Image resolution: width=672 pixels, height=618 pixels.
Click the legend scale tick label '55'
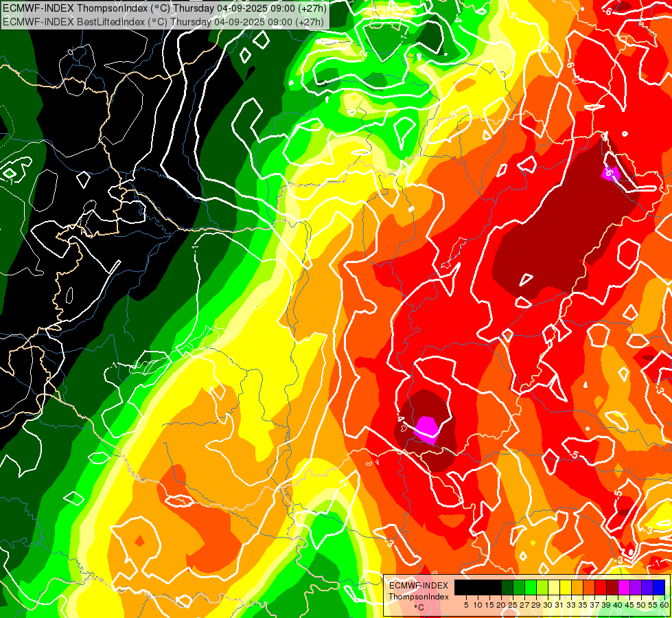coord(653,605)
